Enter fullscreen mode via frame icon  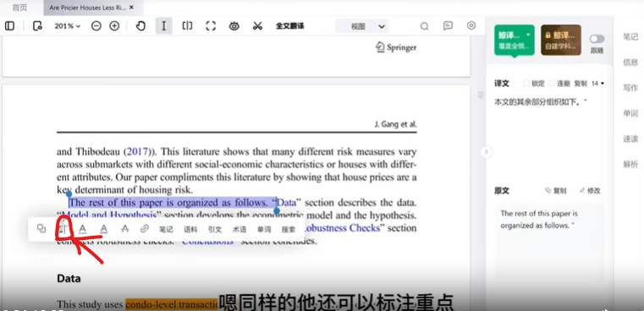211,26
